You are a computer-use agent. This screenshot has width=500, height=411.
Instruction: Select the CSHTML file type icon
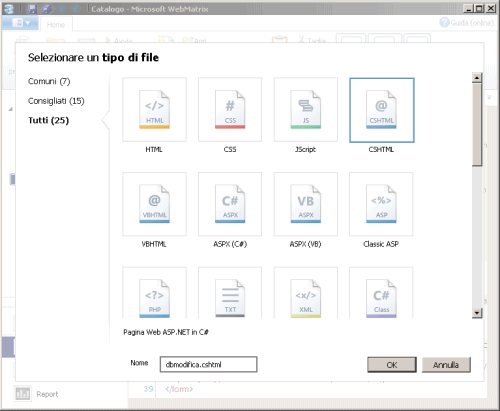point(382,110)
